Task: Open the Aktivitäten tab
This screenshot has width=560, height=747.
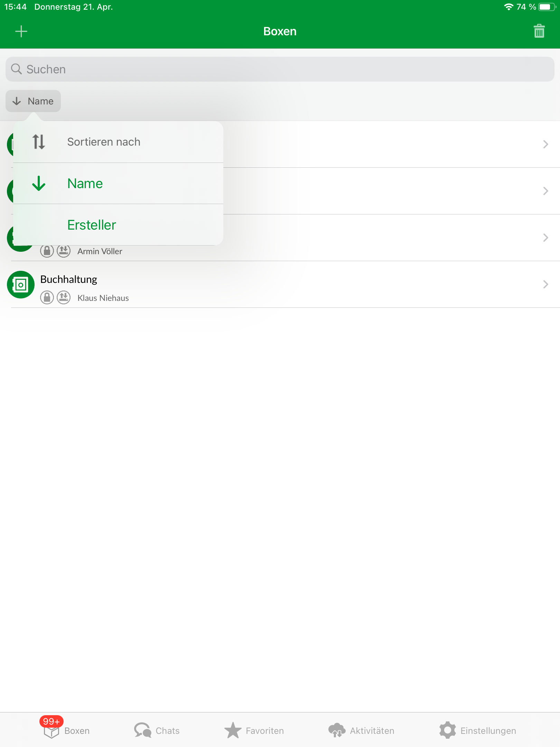Action: (x=361, y=730)
